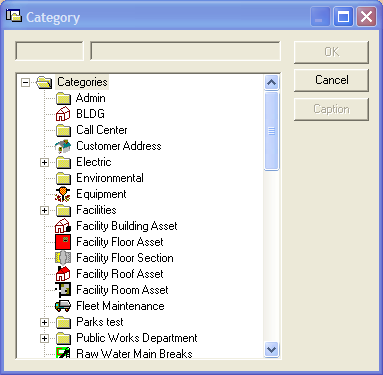Select the Customer Address tree item

[119, 146]
